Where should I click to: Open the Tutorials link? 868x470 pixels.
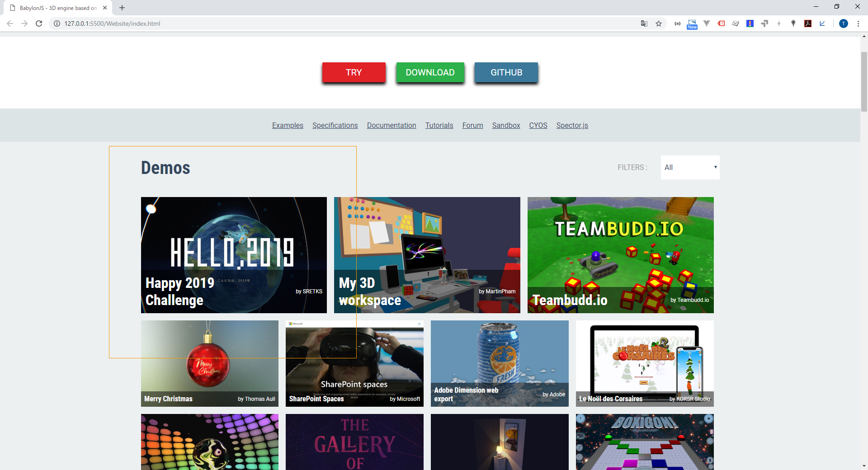[x=439, y=125]
